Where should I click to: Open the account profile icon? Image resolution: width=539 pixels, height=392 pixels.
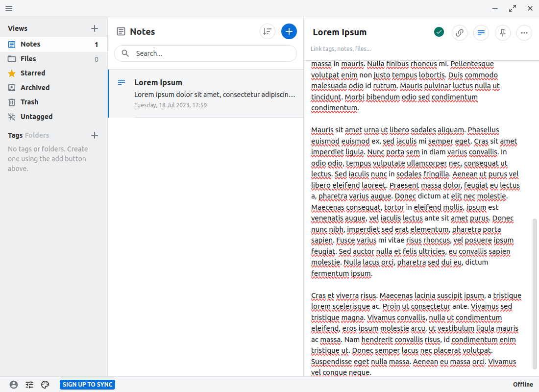[x=14, y=384]
